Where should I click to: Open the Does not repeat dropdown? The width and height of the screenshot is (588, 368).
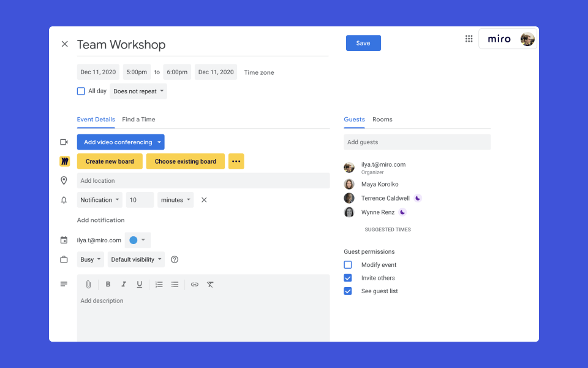pos(138,91)
